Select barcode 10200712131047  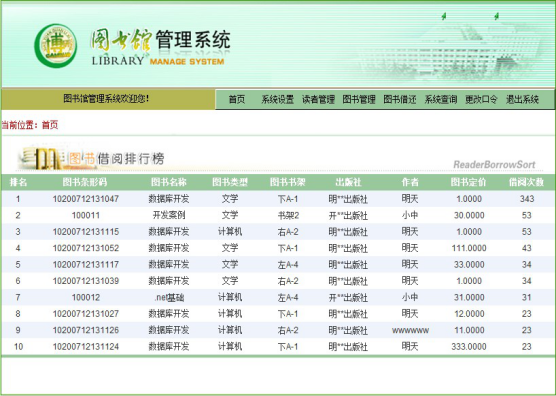coord(86,199)
